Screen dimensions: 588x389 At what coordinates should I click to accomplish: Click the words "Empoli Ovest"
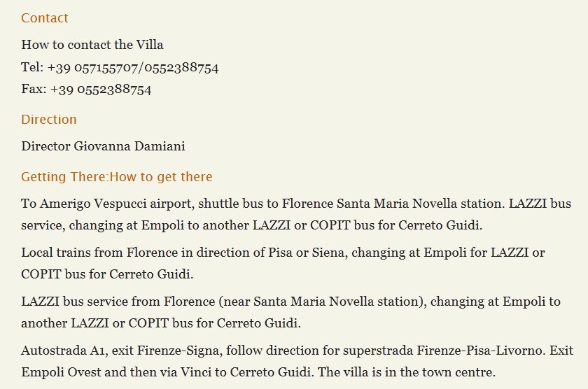coord(58,372)
